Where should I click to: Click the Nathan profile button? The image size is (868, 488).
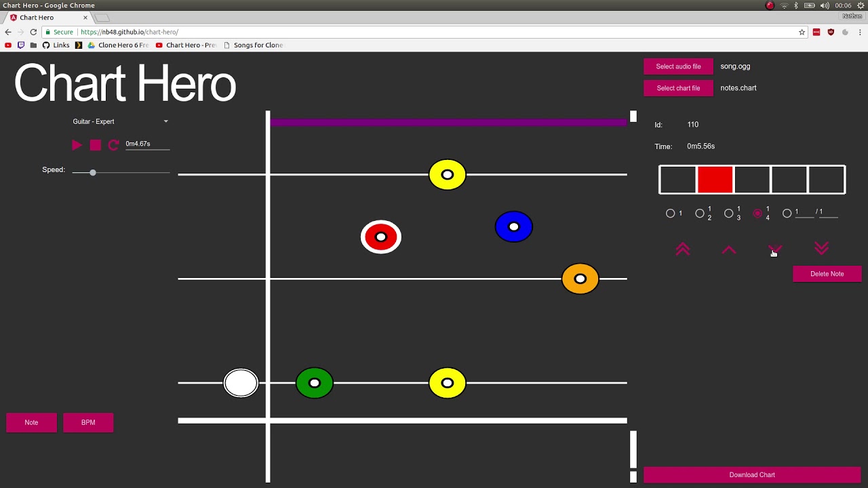click(x=852, y=16)
